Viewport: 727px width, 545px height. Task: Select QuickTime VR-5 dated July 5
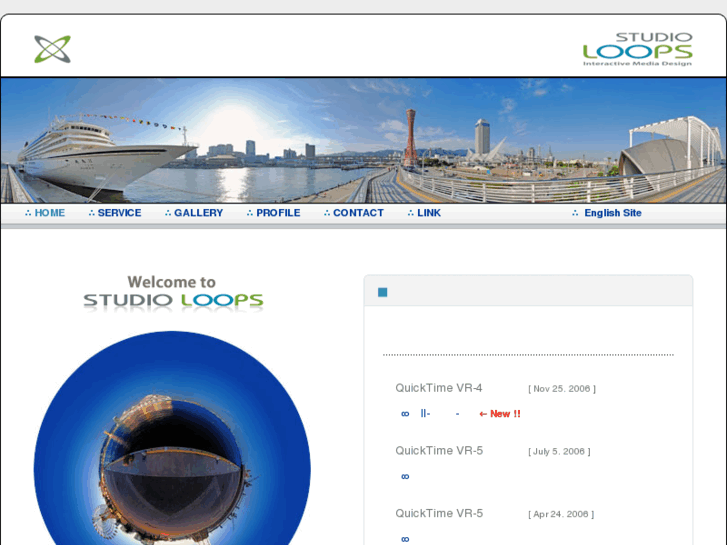coord(439,450)
